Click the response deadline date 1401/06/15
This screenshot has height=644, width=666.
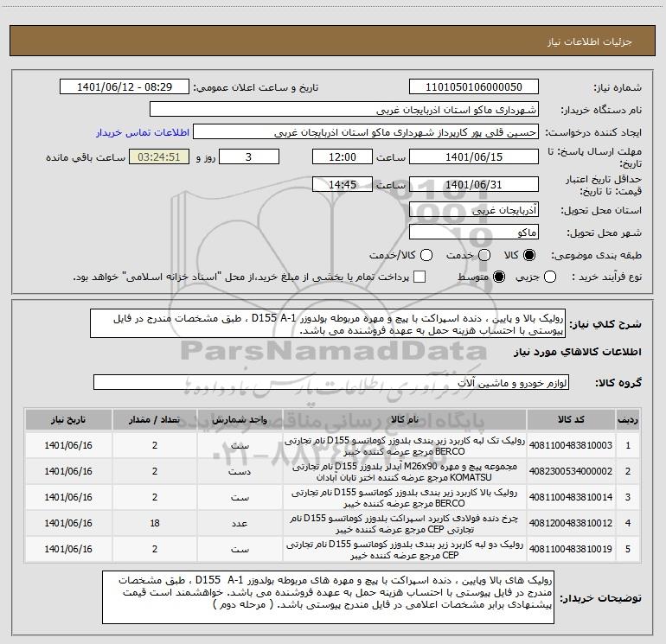point(474,156)
